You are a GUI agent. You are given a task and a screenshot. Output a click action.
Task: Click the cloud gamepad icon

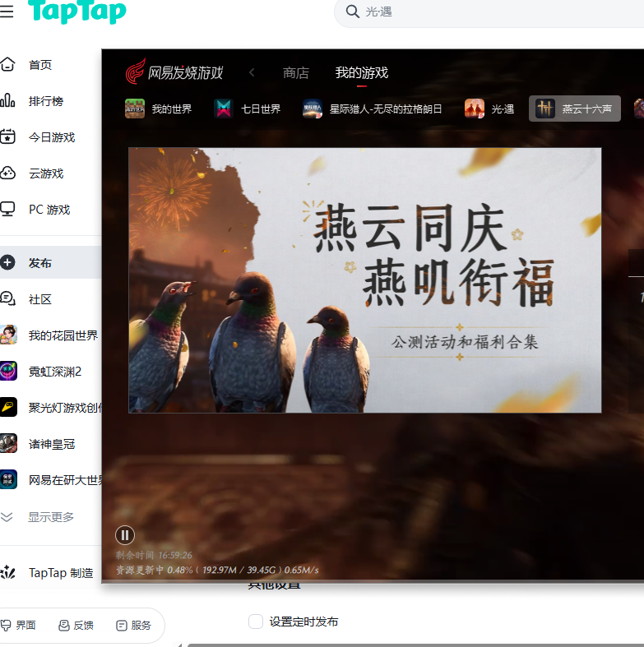[8, 173]
